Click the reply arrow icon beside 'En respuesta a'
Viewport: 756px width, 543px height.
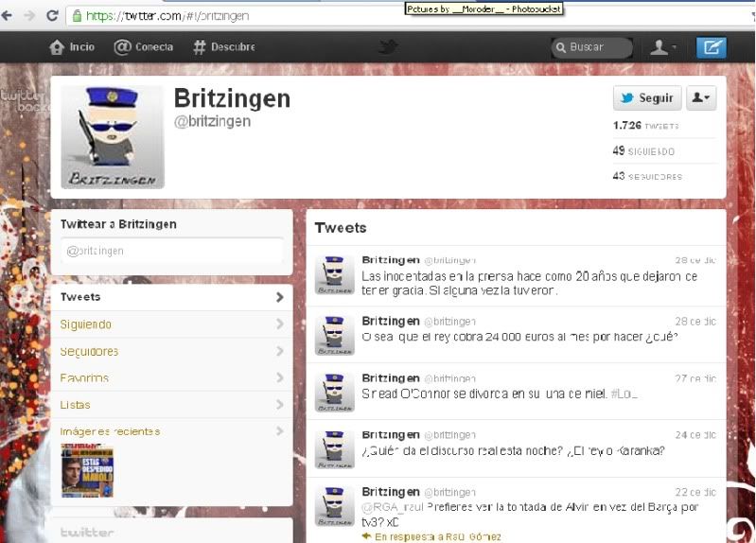(366, 536)
